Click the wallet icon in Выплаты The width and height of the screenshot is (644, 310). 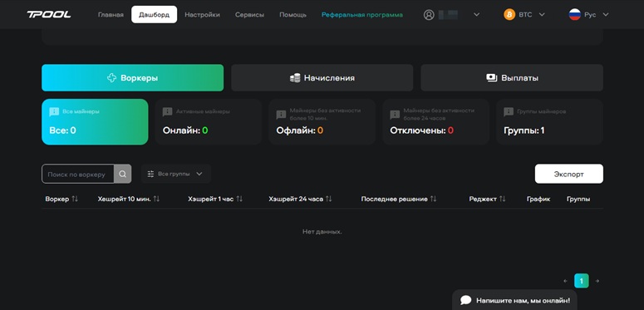(492, 77)
